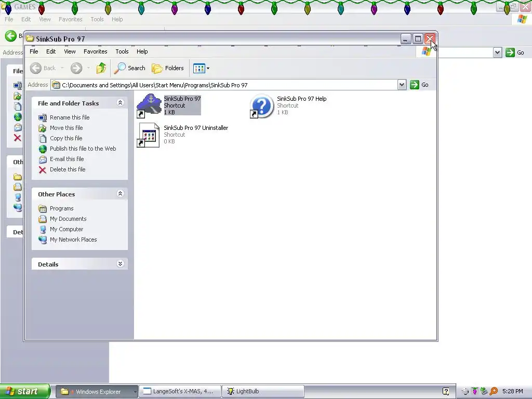Click the Christmas light bulb tray icon
Screen dimensions: 532x399
[x=475, y=392]
